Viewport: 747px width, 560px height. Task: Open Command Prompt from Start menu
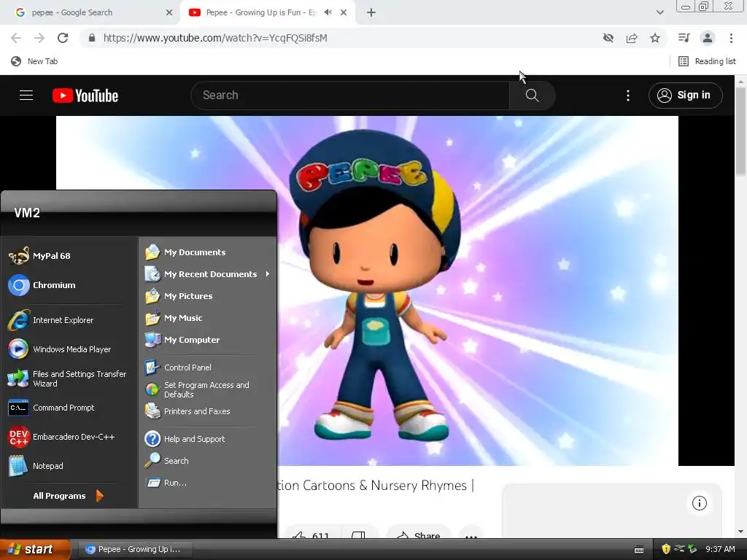click(69, 408)
